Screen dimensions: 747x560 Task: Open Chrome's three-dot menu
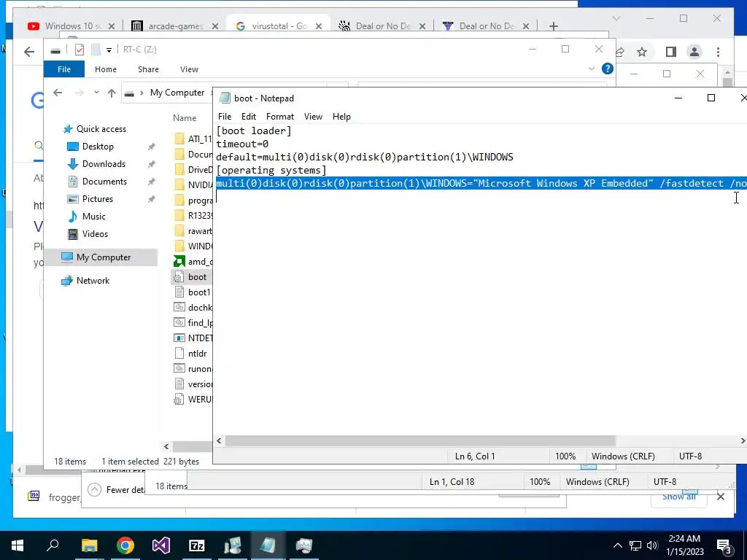718,52
